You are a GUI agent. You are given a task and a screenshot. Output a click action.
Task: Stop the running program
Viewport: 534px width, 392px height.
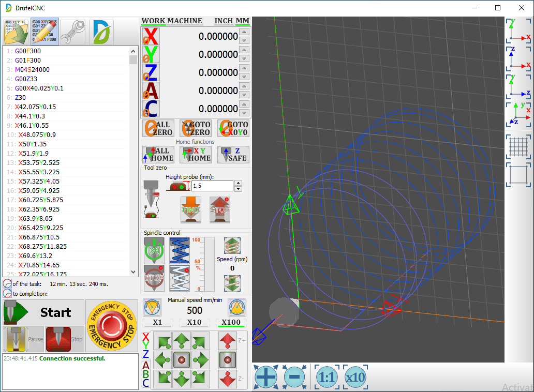tap(64, 339)
